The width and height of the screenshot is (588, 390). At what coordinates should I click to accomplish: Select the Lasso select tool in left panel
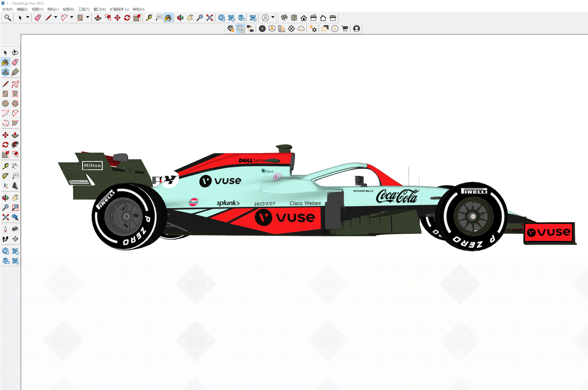coord(15,53)
